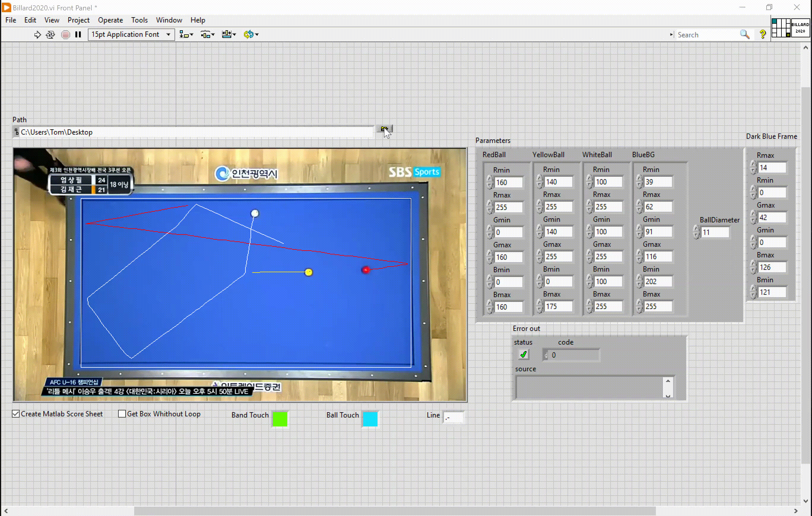This screenshot has height=516, width=812.
Task: Open the Edit menu
Action: tap(30, 20)
